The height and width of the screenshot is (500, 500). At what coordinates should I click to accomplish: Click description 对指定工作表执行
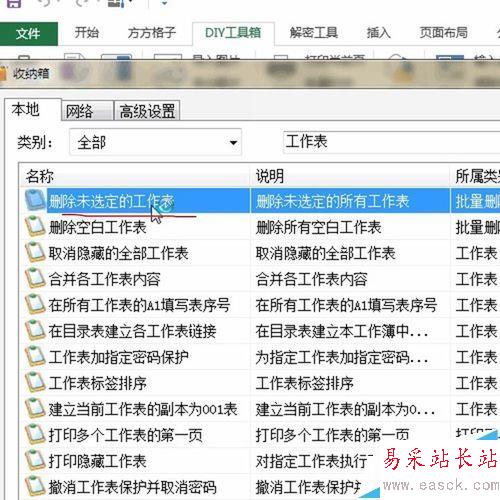click(315, 461)
